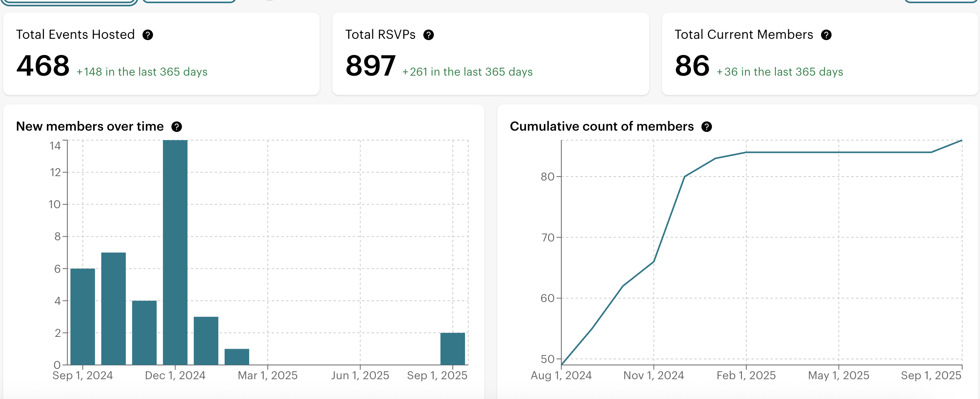
Task: Click '+148 in the last 365 days' text
Action: click(142, 72)
